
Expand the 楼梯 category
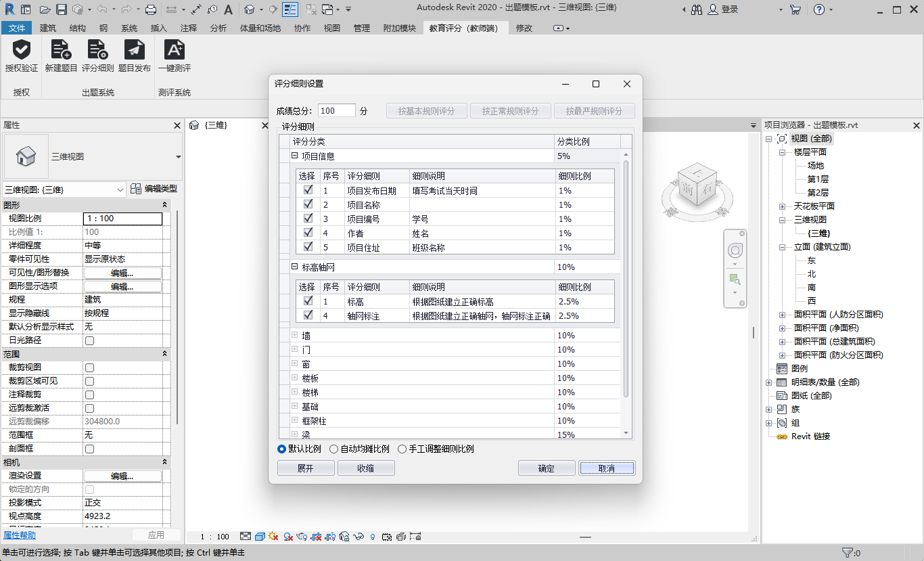294,392
